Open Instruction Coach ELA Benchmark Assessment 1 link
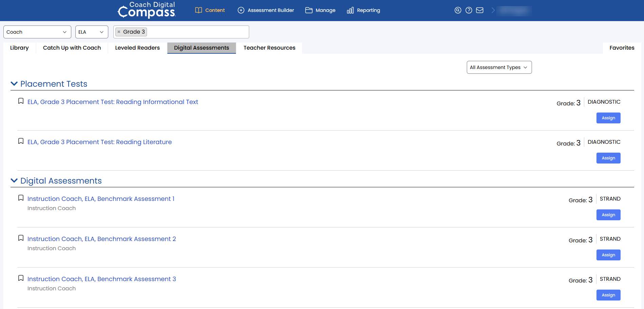 101,199
